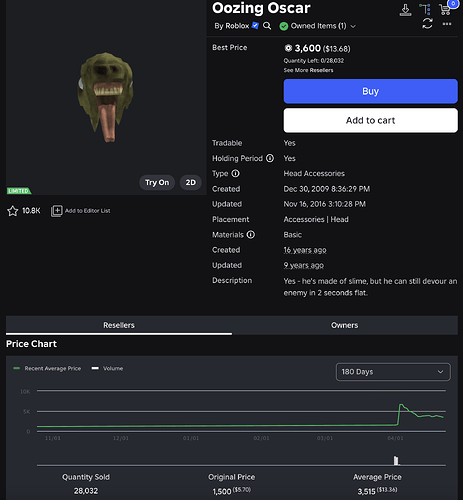Click the Oozing Oscar item thumbnail
This screenshot has width=463, height=500.
coord(106,97)
